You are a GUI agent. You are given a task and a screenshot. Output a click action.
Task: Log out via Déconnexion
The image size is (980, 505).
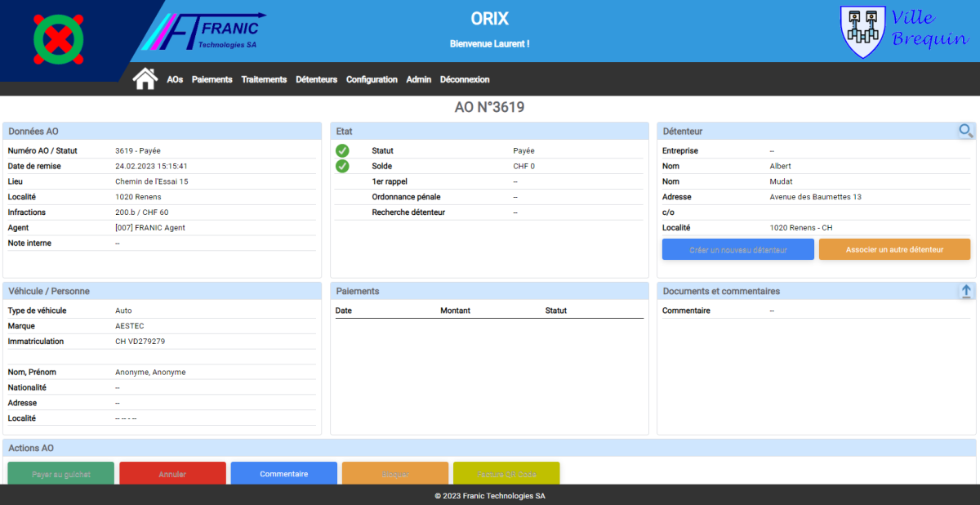(465, 79)
